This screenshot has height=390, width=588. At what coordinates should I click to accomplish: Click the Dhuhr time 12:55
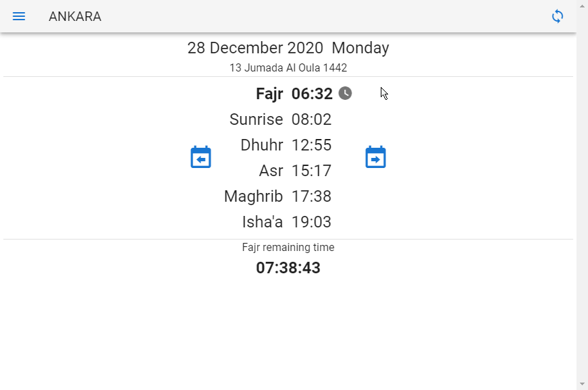click(x=311, y=145)
